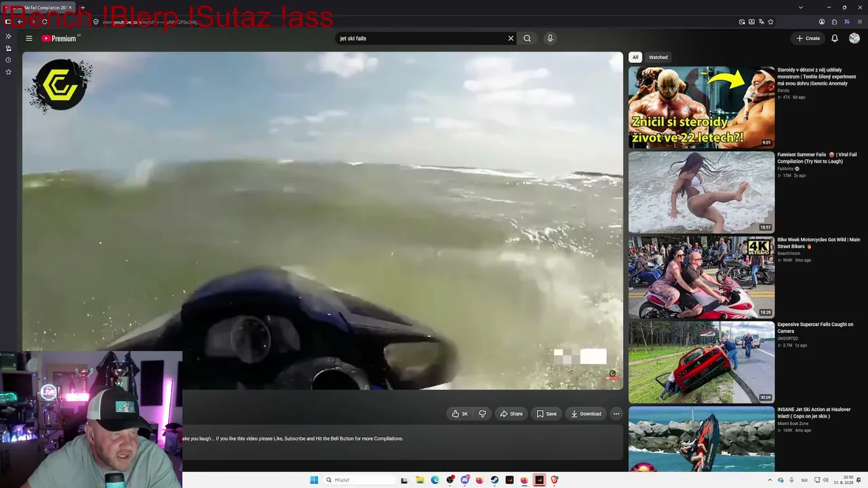Open the YouTube account avatar menu

pos(854,39)
